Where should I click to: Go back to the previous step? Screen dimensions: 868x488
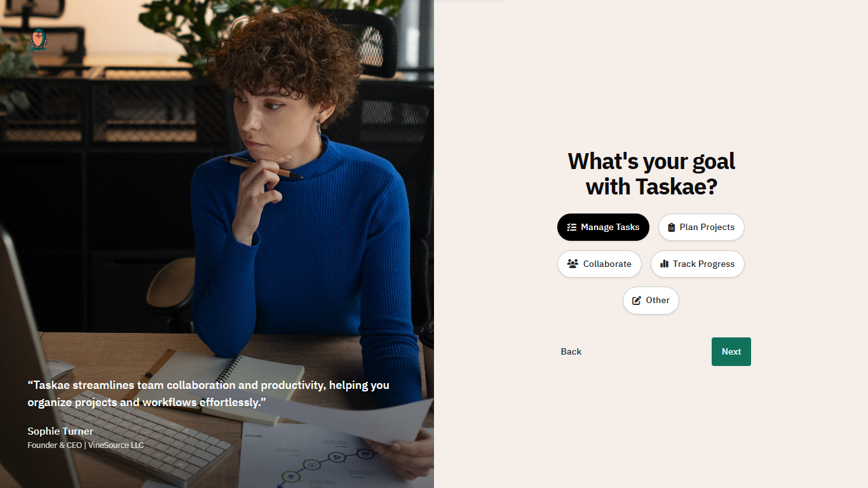pyautogui.click(x=571, y=351)
